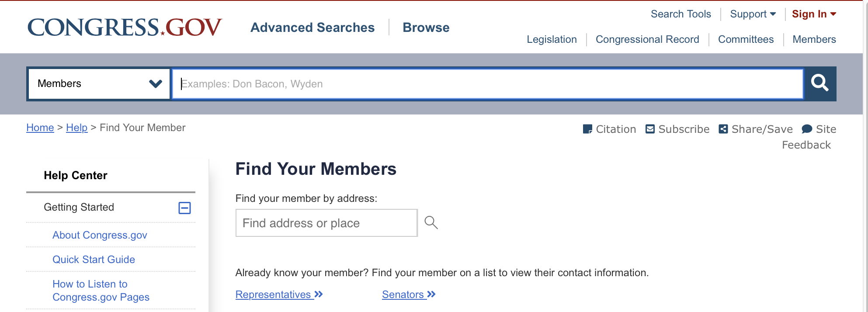
Task: Go to Congressional Record page
Action: [x=647, y=39]
